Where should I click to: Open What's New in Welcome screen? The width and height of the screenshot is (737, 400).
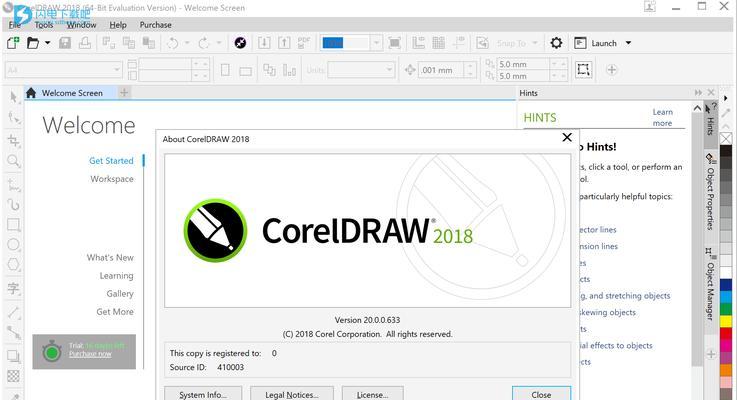[110, 258]
